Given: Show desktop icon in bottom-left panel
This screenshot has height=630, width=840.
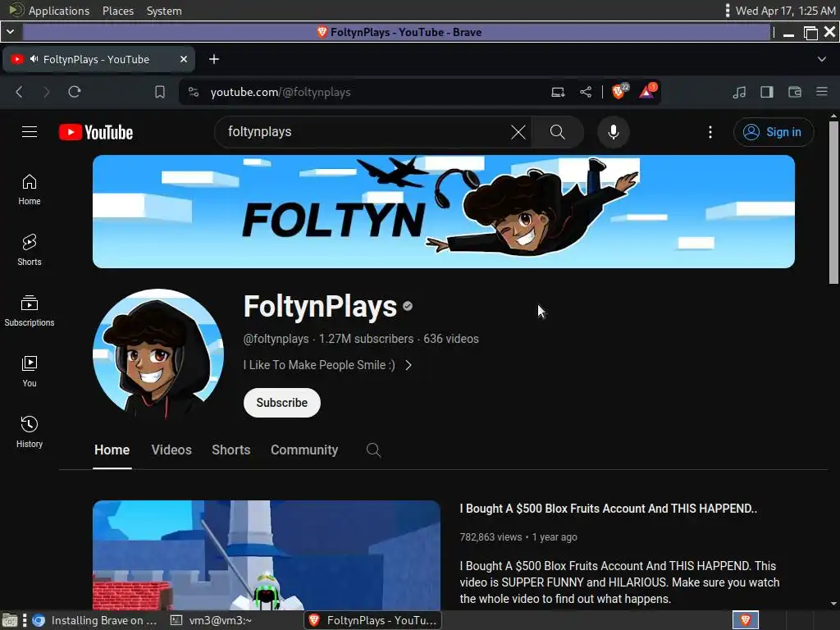Looking at the screenshot, I should 9,620.
